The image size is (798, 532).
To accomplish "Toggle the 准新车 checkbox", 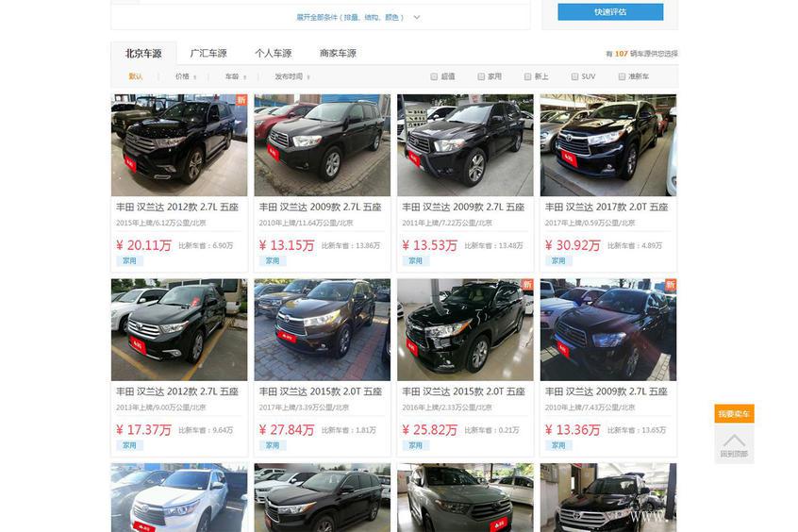I will [622, 76].
